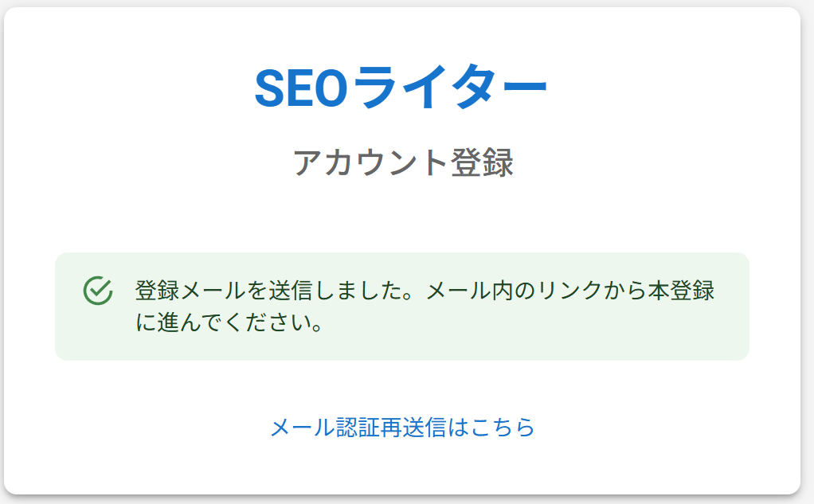
Task: Click the SEOライター title heading
Action: [401, 88]
